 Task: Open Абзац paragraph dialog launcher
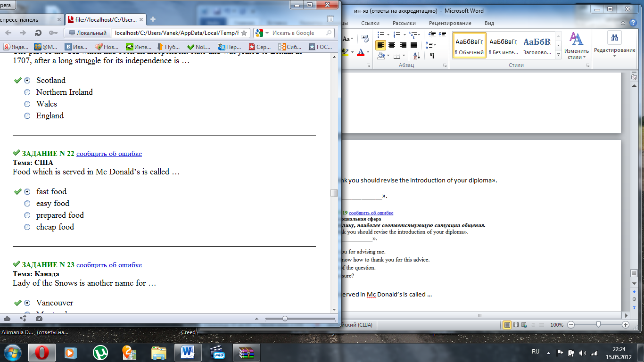pyautogui.click(x=445, y=66)
